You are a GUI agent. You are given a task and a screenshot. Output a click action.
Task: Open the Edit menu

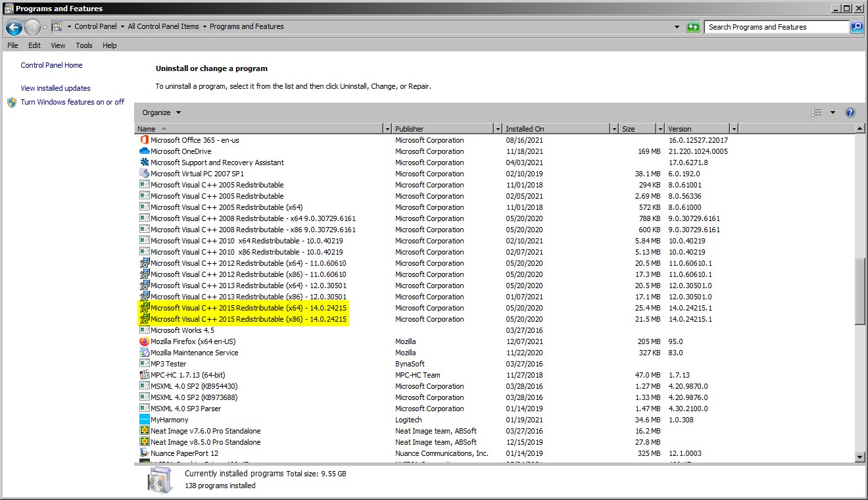pos(34,45)
